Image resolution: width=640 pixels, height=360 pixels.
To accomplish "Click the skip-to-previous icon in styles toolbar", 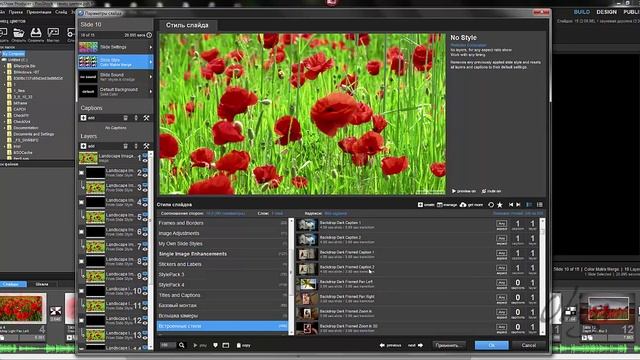I will (x=511, y=204).
